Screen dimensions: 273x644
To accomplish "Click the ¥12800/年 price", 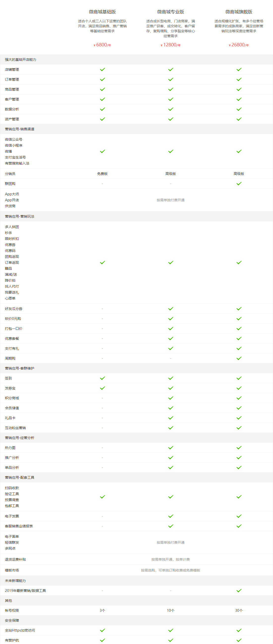I will point(171,45).
